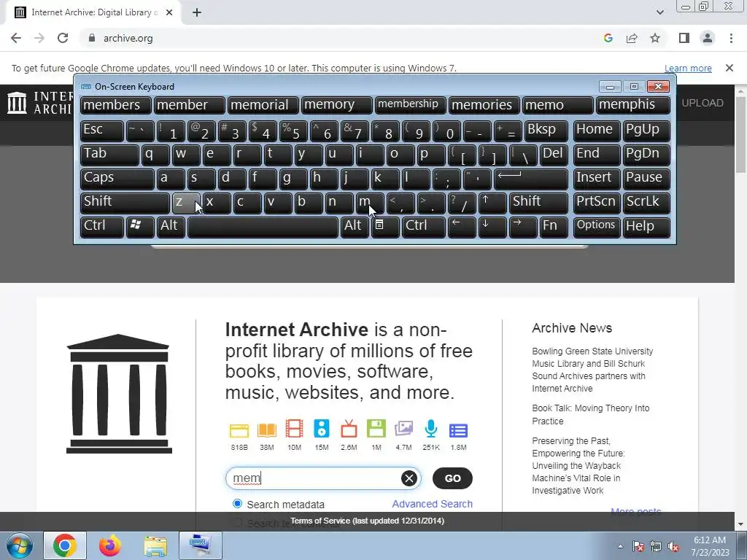Bookmark this tab with the star icon

pyautogui.click(x=655, y=38)
